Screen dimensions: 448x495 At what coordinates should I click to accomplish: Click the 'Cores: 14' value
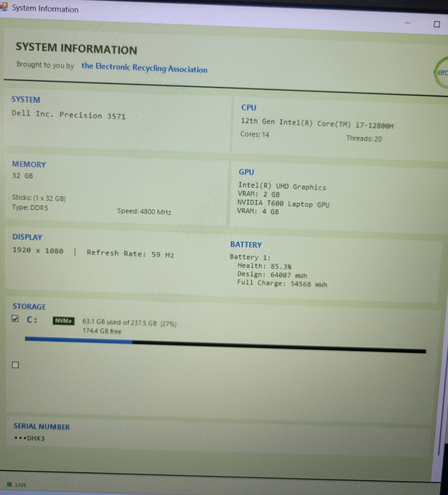[x=255, y=134]
